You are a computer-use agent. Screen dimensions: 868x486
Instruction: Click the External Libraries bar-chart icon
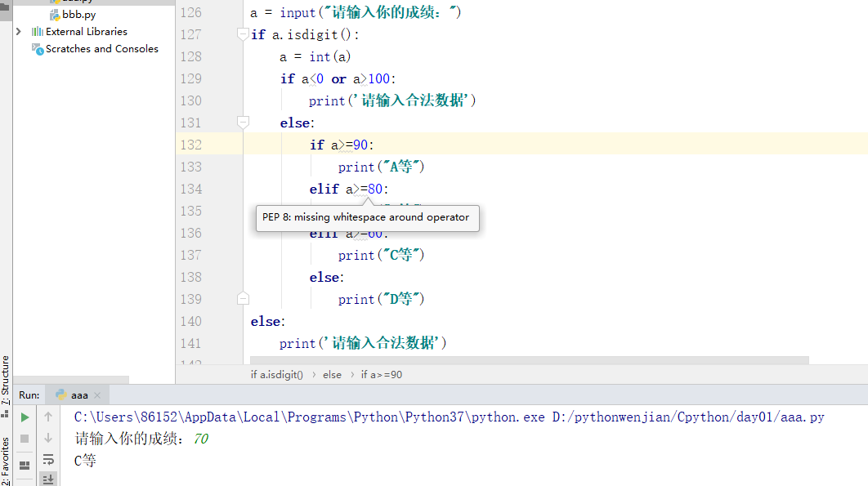click(37, 32)
